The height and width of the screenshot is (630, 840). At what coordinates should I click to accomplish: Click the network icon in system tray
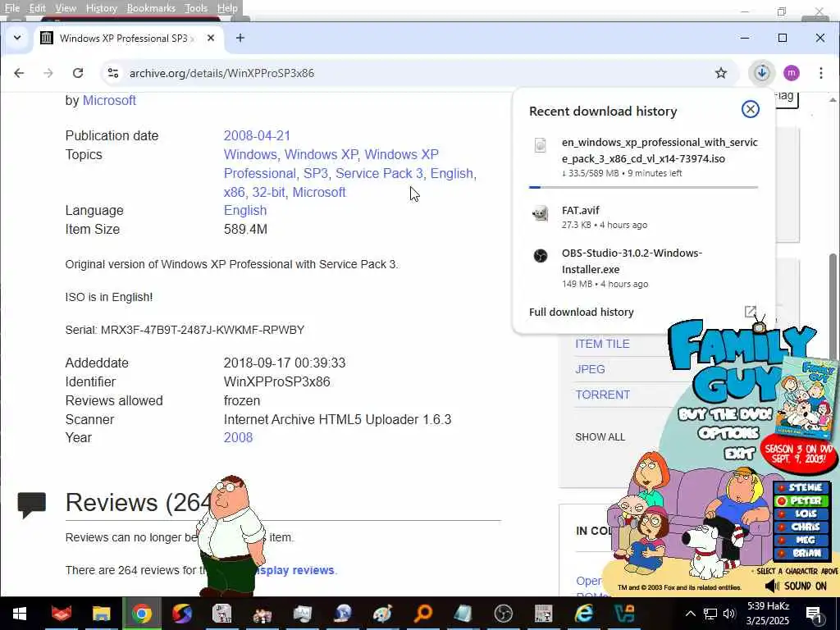[710, 614]
